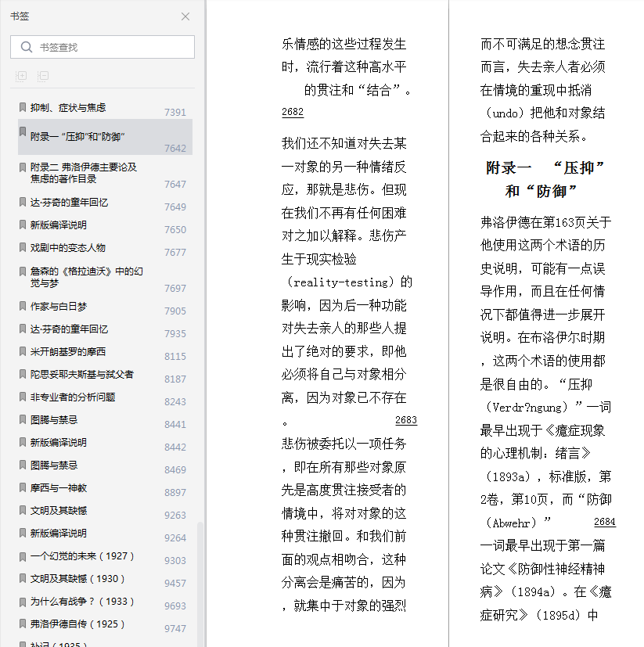The image size is (644, 647).
Task: Click page marker 2684 in text
Action: point(604,522)
